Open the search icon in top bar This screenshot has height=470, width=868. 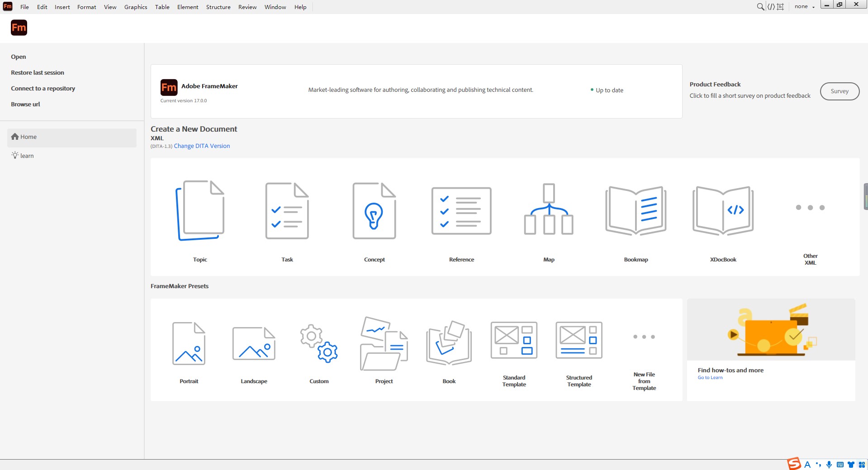click(760, 7)
